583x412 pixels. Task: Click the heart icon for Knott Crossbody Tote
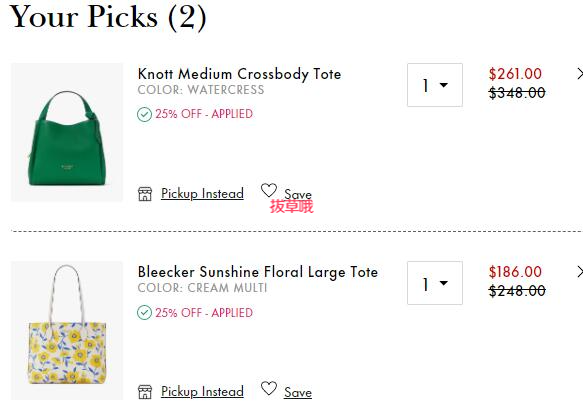[x=268, y=190]
